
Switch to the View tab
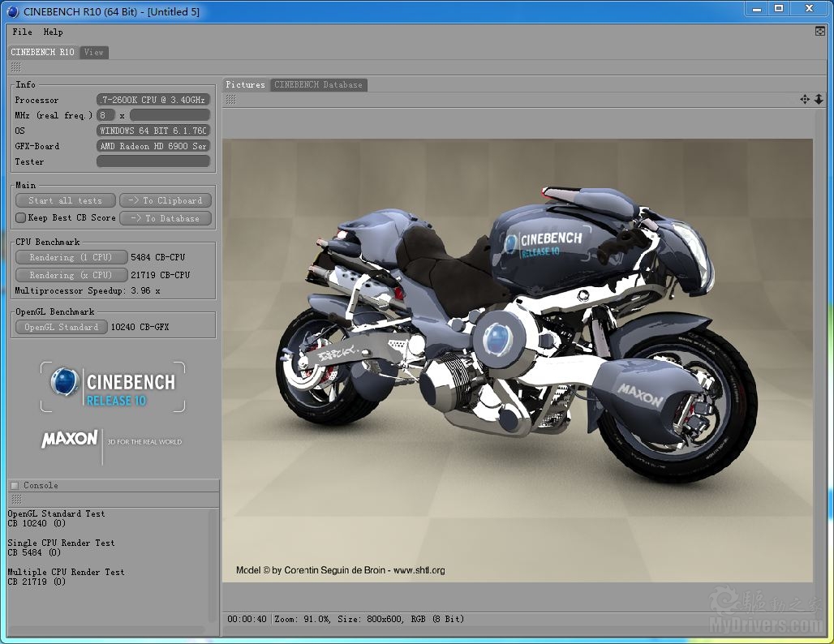tap(94, 52)
